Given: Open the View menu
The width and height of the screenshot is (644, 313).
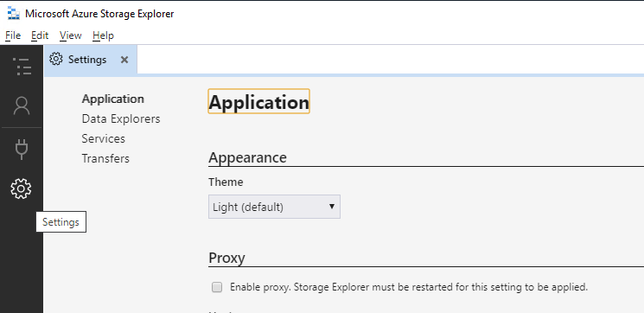Looking at the screenshot, I should [x=70, y=35].
